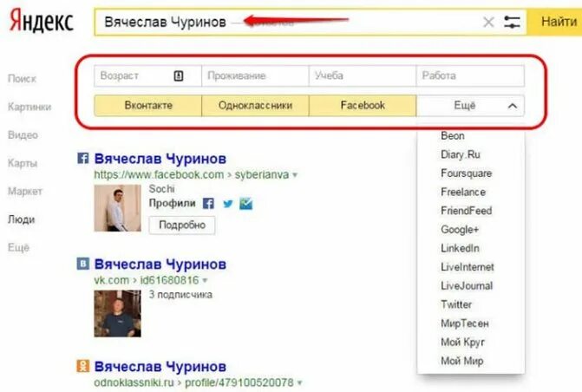Screen dimensions: 582x392
Task: Click the 3 подписчика text
Action: tap(180, 295)
